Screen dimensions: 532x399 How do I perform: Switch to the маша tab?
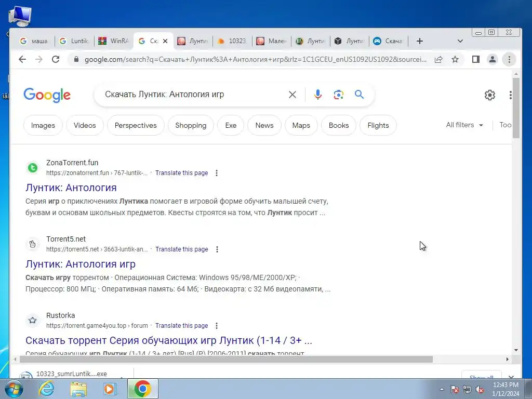tap(34, 41)
